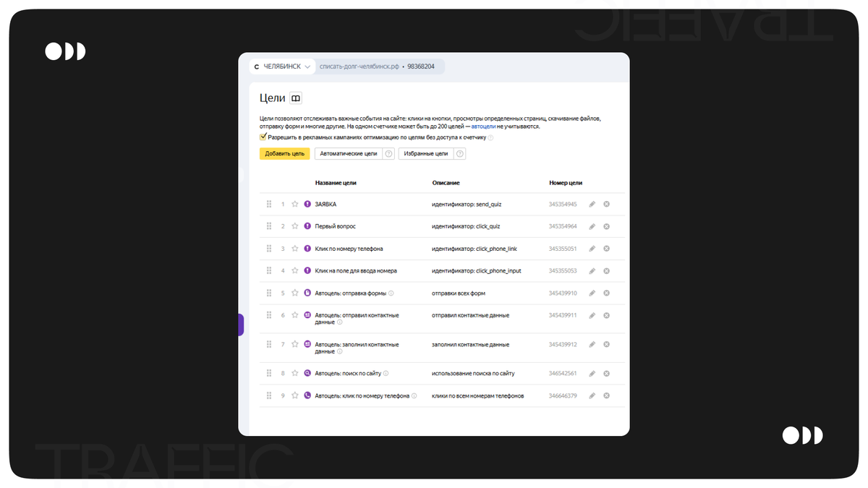Select goal number 345354945
The height and width of the screenshot is (488, 868).
(563, 205)
